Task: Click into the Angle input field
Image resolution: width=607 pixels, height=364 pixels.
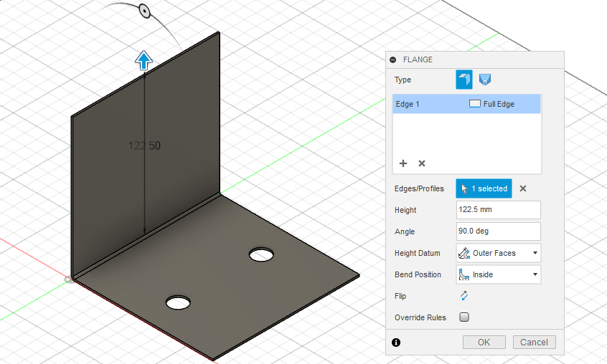Action: tap(498, 231)
